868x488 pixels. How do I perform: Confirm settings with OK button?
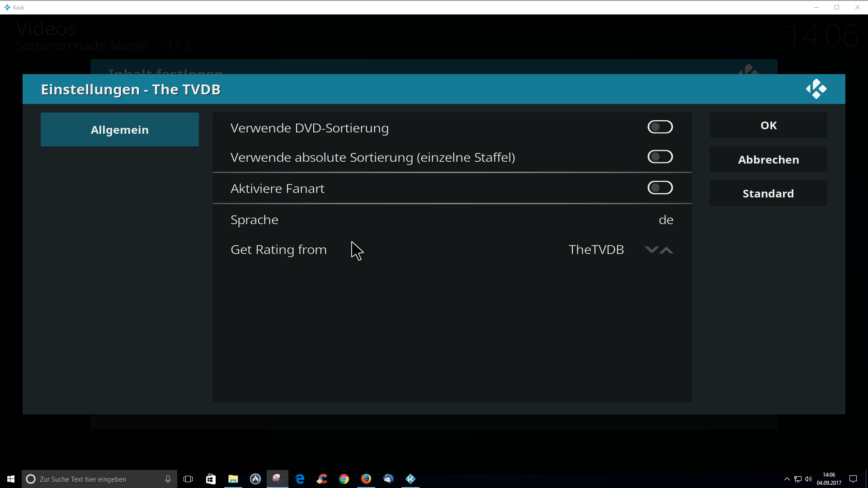tap(769, 125)
